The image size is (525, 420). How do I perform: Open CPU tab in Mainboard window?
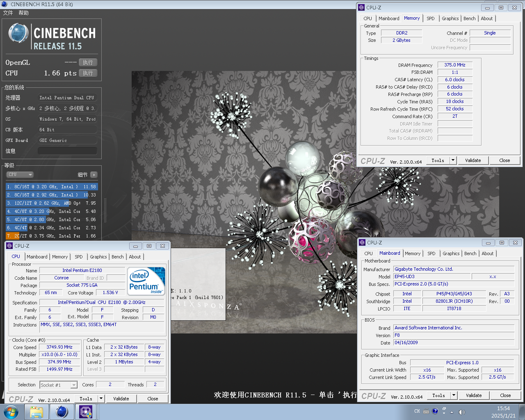pyautogui.click(x=369, y=253)
